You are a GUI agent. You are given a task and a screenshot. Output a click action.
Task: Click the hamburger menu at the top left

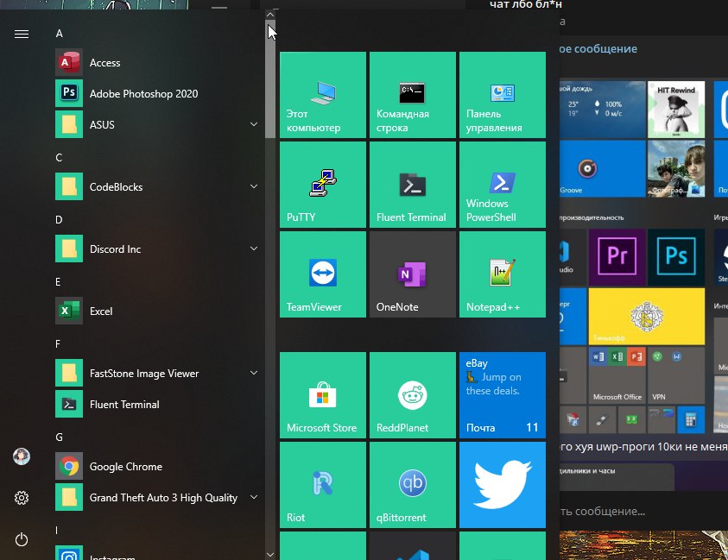(x=22, y=34)
